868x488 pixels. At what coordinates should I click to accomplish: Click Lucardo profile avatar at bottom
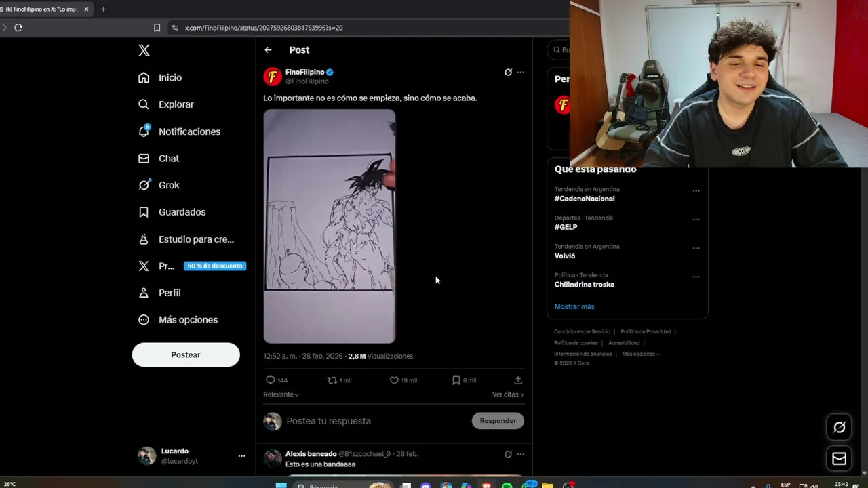point(146,455)
